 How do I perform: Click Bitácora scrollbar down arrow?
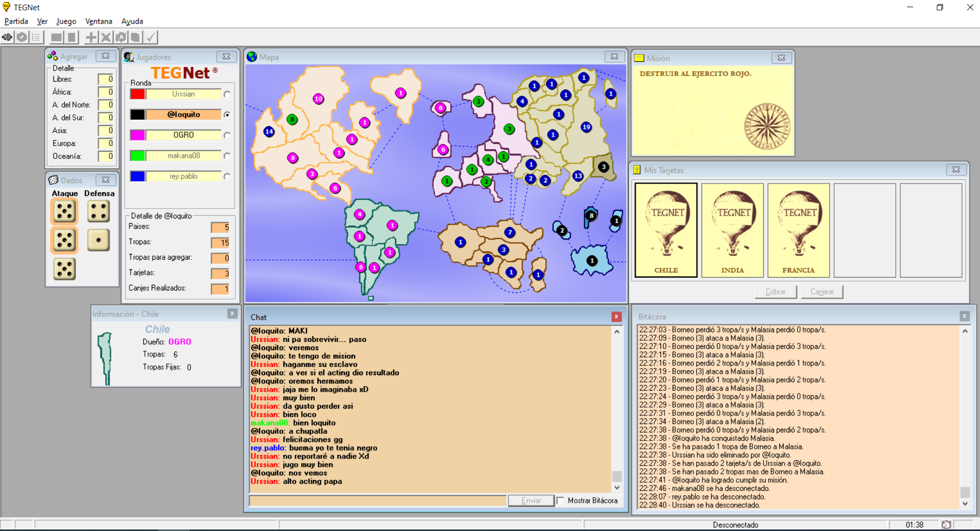click(965, 504)
